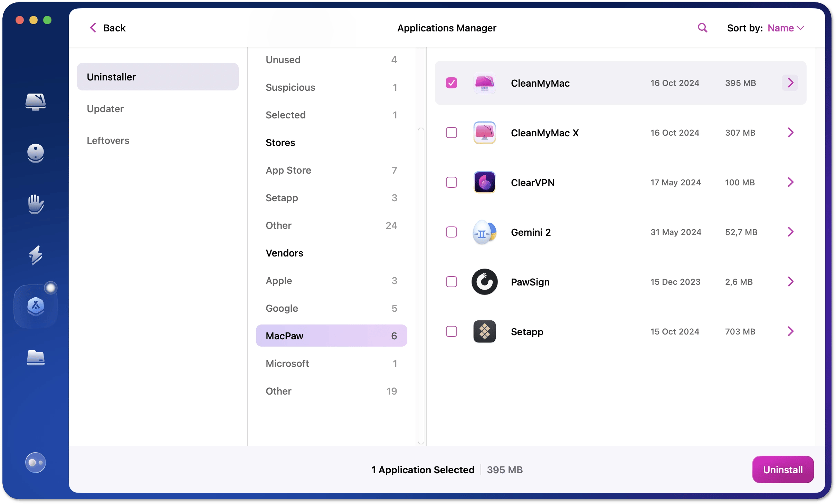Select the ClearVPN checkbox
Image resolution: width=836 pixels, height=504 pixels.
pos(451,182)
